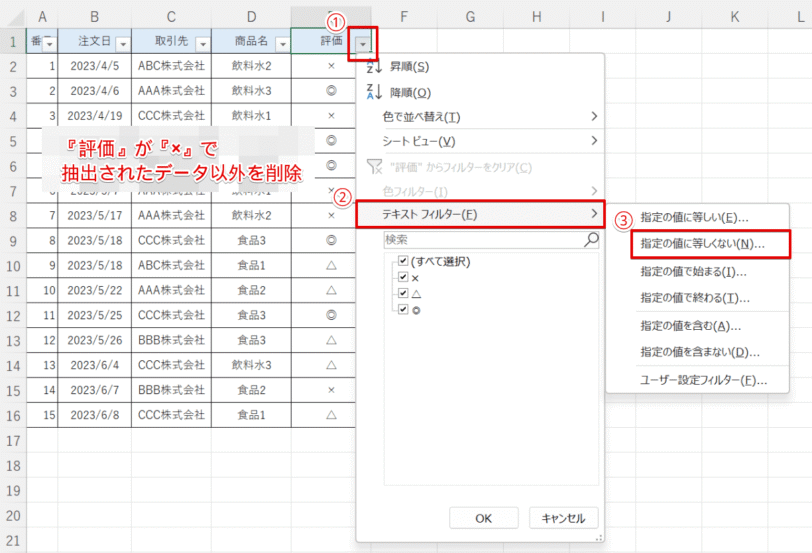Open the 注文日 column filter dropdown
The image size is (812, 553).
coord(123,45)
